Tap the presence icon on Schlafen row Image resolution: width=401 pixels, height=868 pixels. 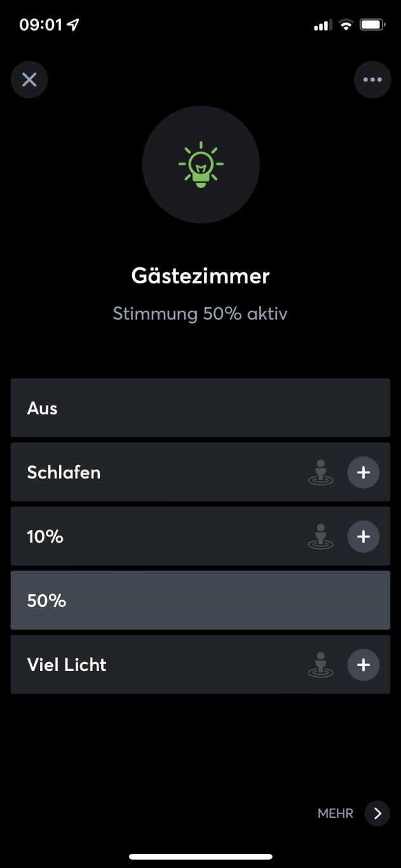point(321,473)
